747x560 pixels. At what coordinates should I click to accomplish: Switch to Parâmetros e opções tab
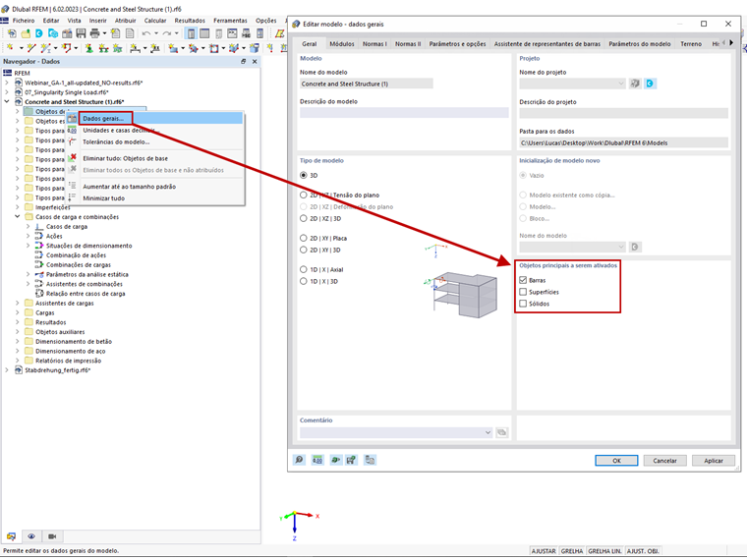click(457, 44)
